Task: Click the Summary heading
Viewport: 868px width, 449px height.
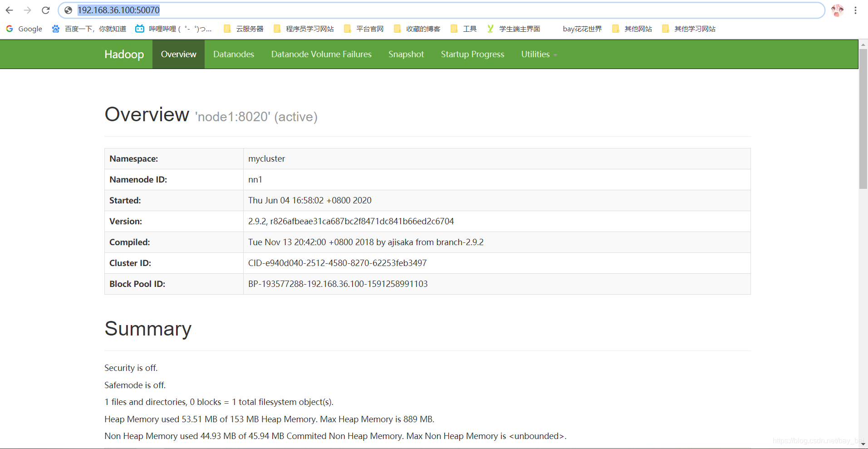Action: (x=148, y=329)
